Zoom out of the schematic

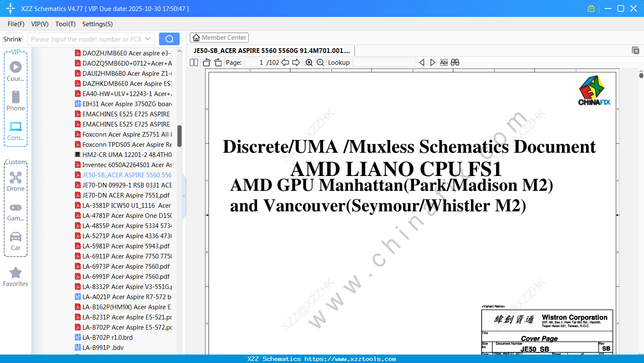pyautogui.click(x=320, y=63)
